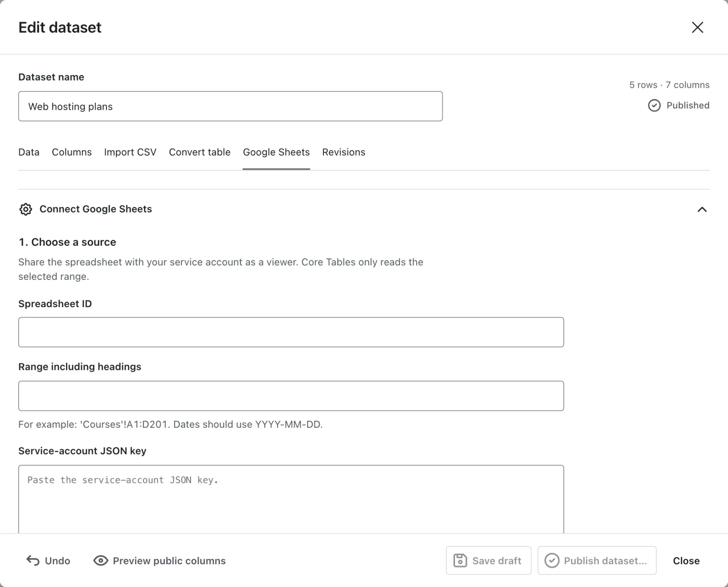Close the Edit dataset dialog with X icon
Image resolution: width=728 pixels, height=587 pixels.
(x=698, y=27)
